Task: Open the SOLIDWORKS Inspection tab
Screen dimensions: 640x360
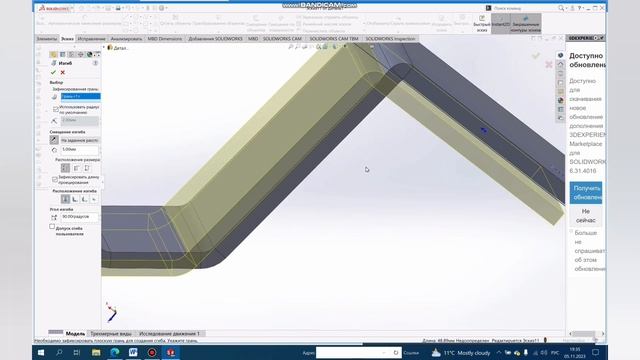Action: tap(390, 39)
